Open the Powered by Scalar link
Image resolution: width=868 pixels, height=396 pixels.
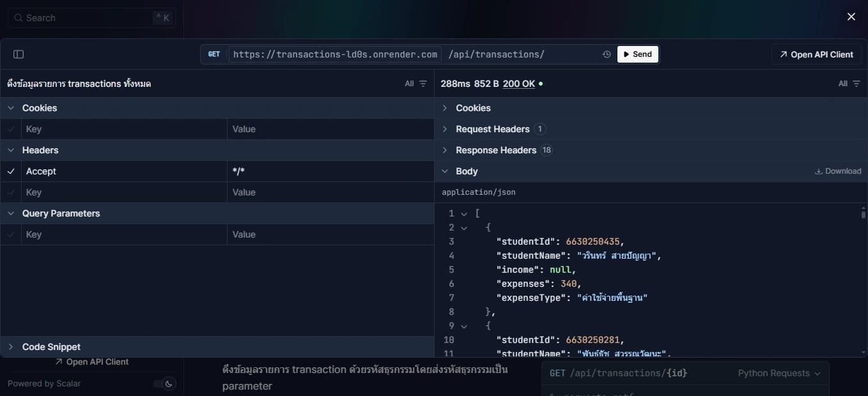[x=45, y=383]
